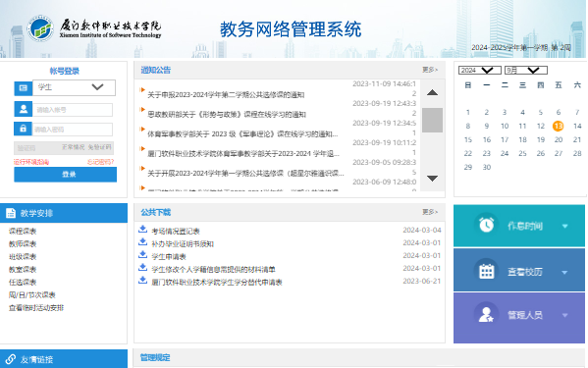The height and width of the screenshot is (368, 588).
Task: Open 课程课表 in 教学安排 menu
Action: pyautogui.click(x=23, y=232)
